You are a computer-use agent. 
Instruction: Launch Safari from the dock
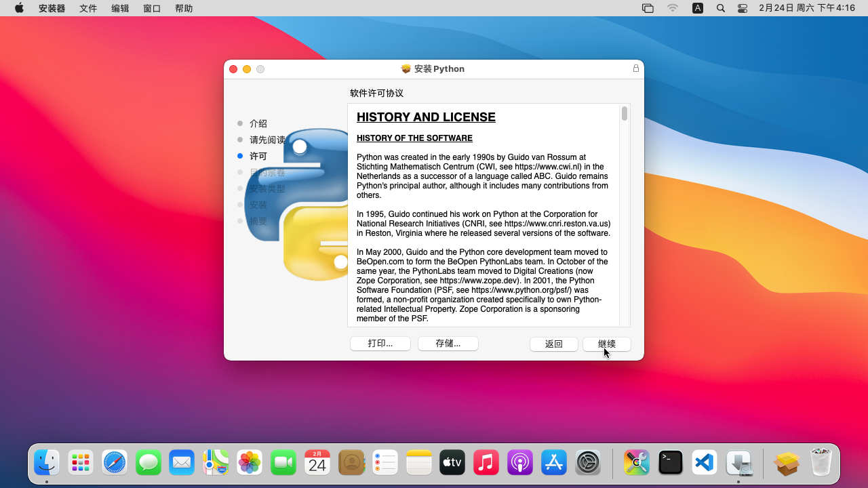click(115, 463)
